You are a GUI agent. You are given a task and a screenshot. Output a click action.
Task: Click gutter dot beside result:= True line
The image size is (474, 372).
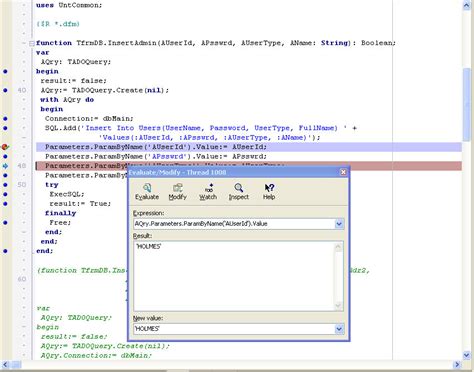coord(5,203)
